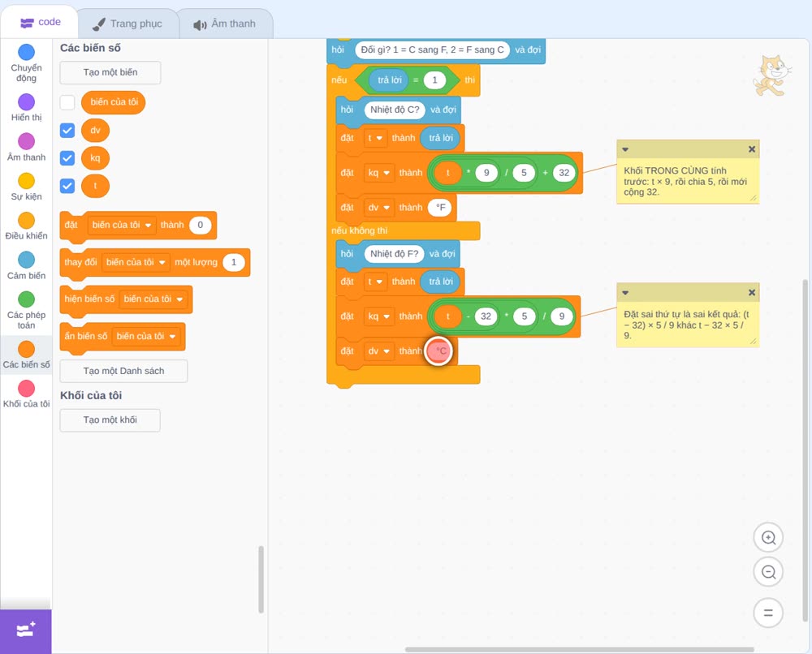
Task: Click the vertical workspace scrollbar
Action: coord(805,450)
